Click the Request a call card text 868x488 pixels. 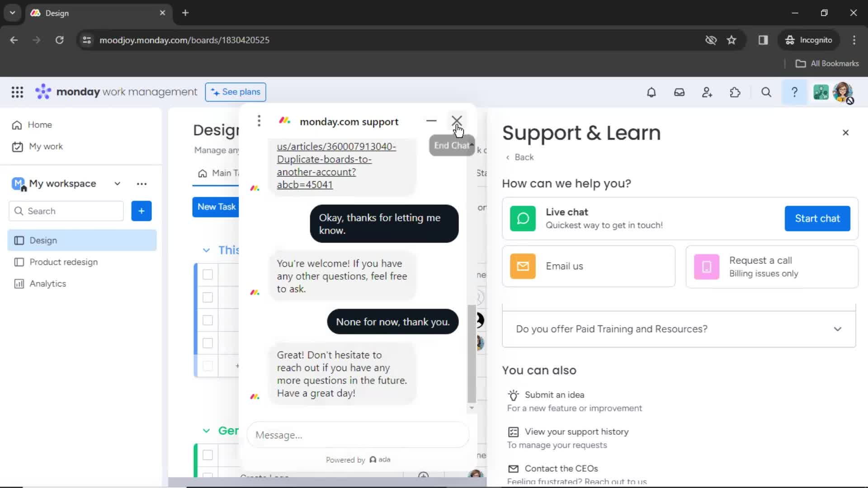click(764, 267)
